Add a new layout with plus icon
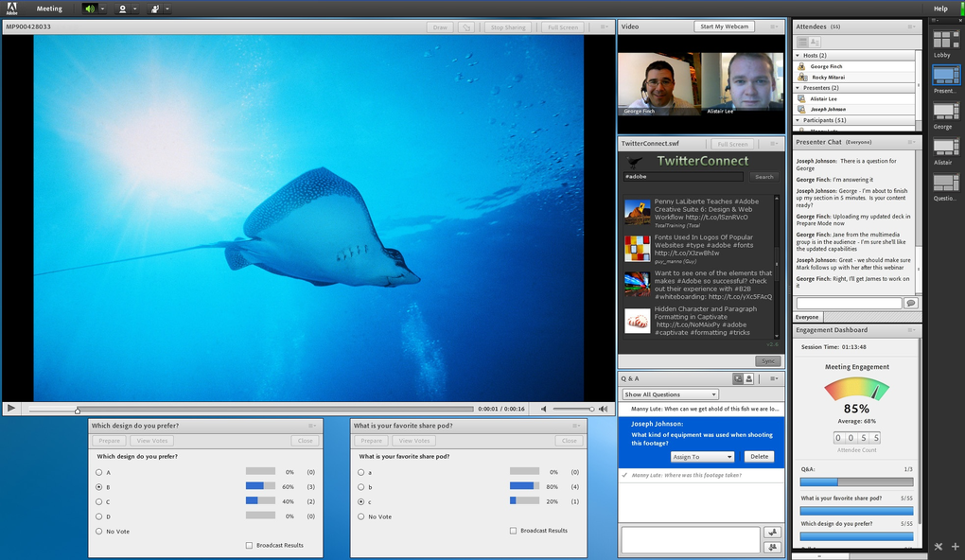Viewport: 965px width, 560px height. [956, 547]
